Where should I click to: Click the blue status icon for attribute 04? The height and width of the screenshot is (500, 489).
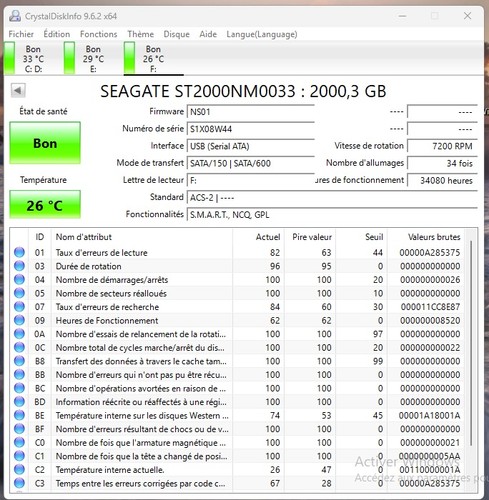(x=19, y=280)
